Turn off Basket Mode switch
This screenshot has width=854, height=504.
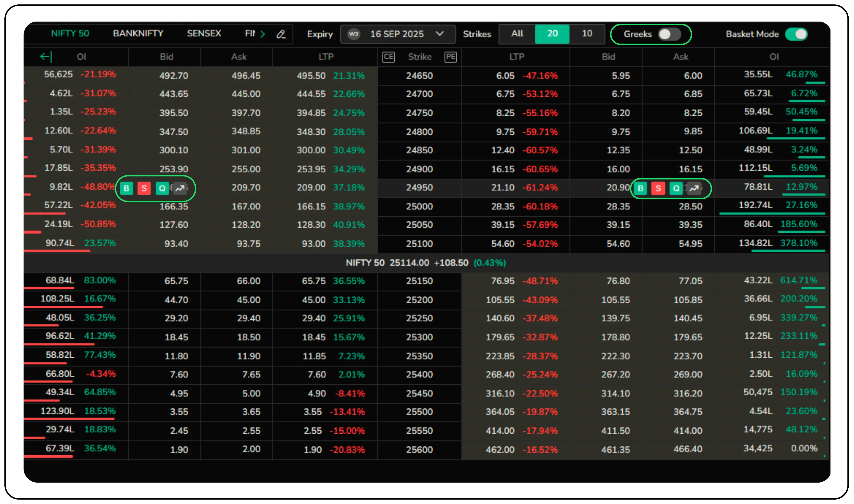[796, 34]
